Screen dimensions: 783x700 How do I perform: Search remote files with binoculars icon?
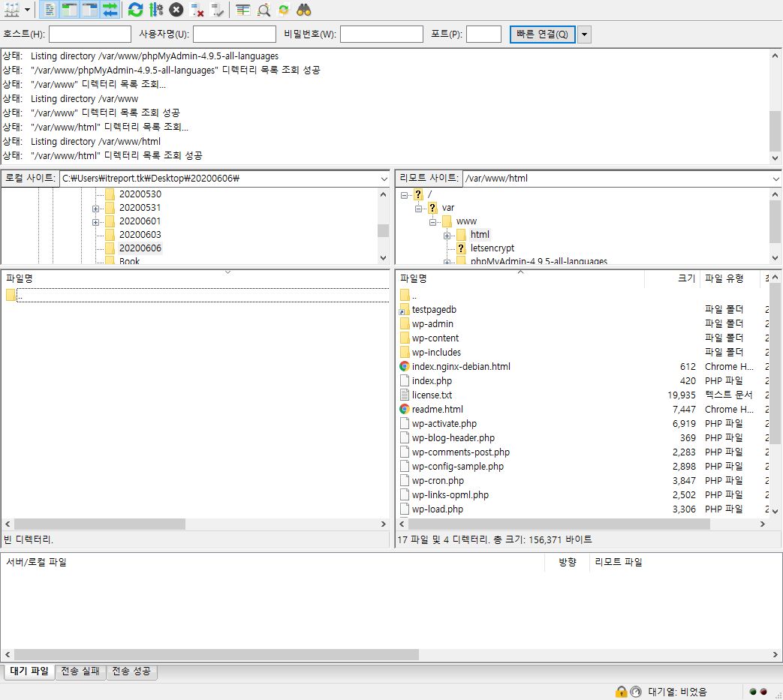(303, 10)
